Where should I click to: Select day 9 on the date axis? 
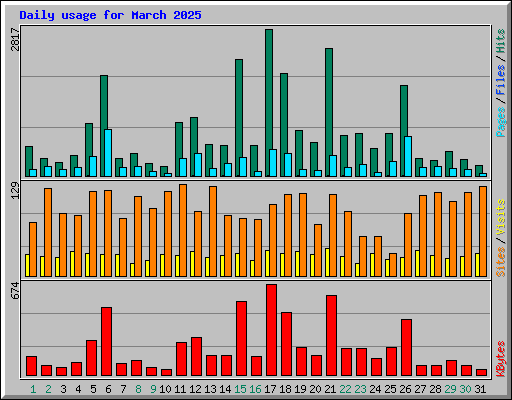(x=153, y=389)
